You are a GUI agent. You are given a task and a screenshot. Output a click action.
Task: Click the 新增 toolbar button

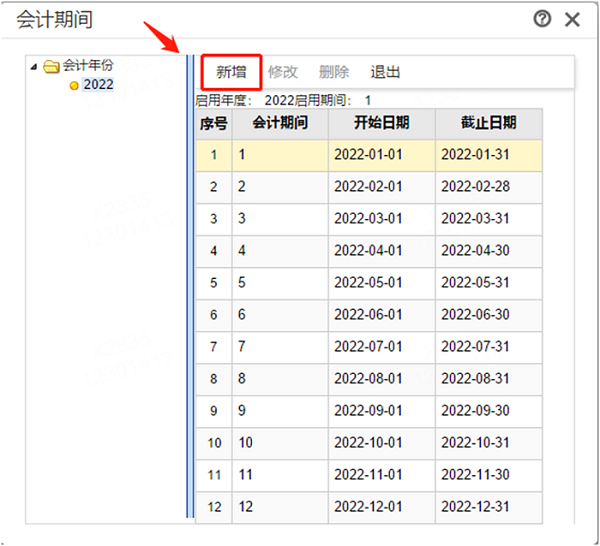click(231, 72)
